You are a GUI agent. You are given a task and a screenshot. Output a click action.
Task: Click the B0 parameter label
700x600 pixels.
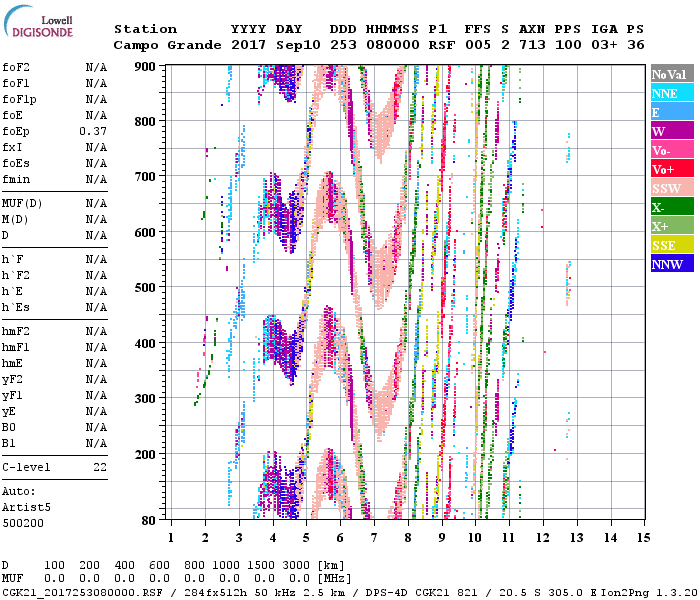pos(8,428)
